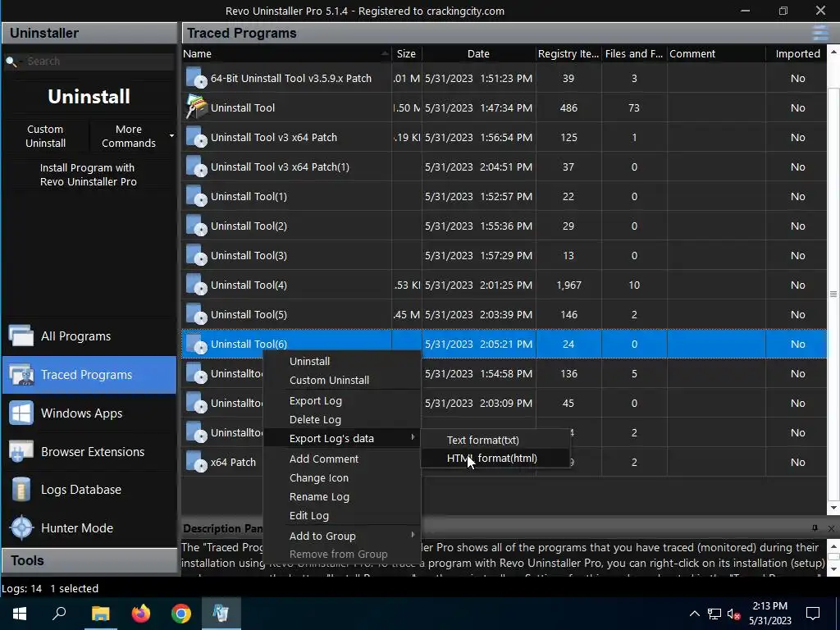This screenshot has width=840, height=630.
Task: Launch Chrome from the taskbar
Action: (x=181, y=613)
